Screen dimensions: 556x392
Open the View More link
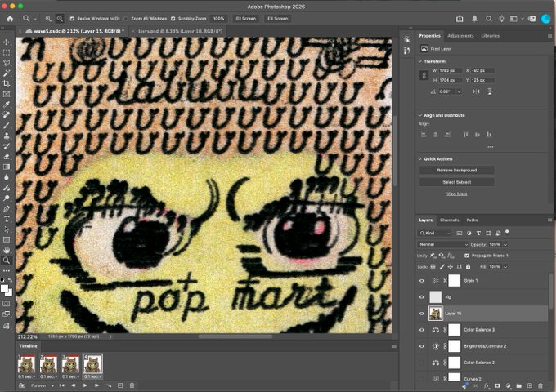pyautogui.click(x=457, y=194)
